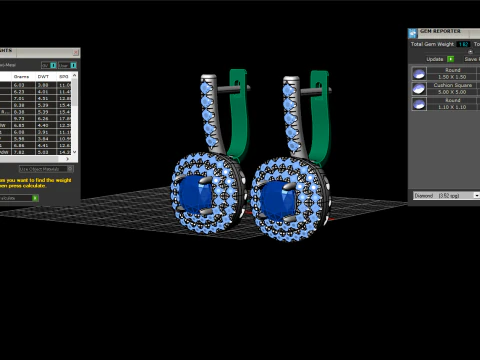Select the Round 1.10 X 1.10 gem thumbnail
Image resolution: width=480 pixels, height=360 pixels.
tap(419, 104)
